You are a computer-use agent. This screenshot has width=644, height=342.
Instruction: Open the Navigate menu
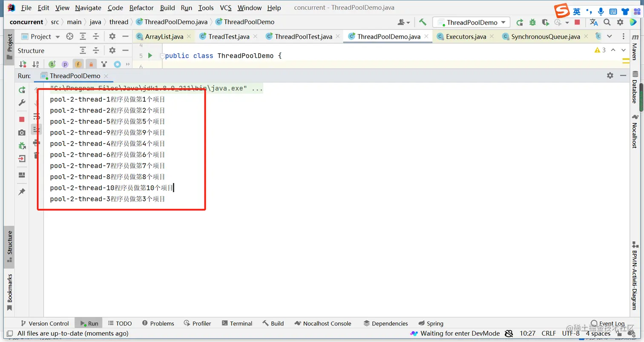(88, 8)
